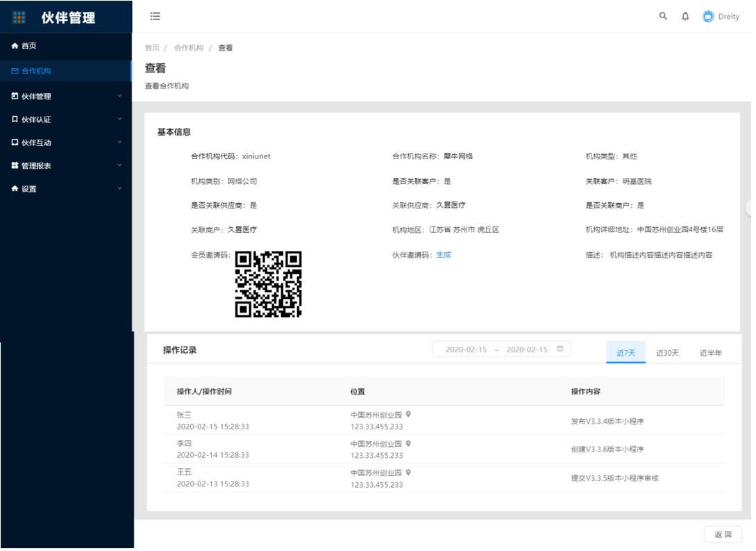This screenshot has height=551, width=756.
Task: Click location pin in 张三 row
Action: (408, 414)
